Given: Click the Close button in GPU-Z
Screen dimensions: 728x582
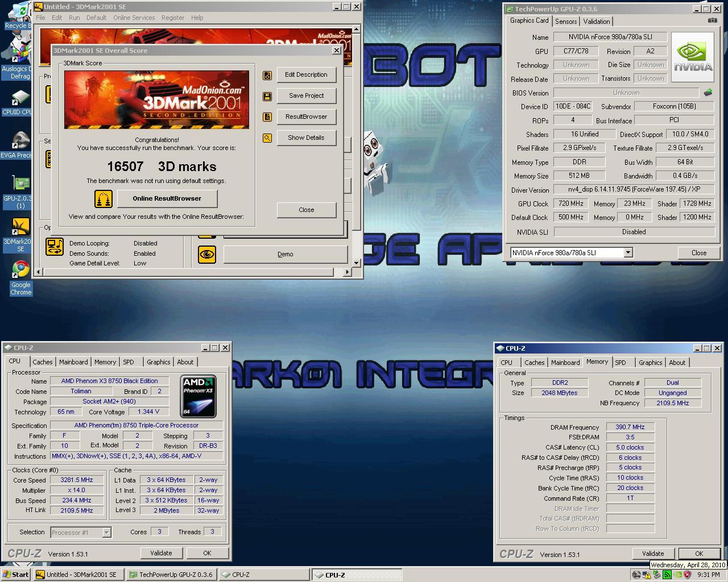Looking at the screenshot, I should 699,253.
